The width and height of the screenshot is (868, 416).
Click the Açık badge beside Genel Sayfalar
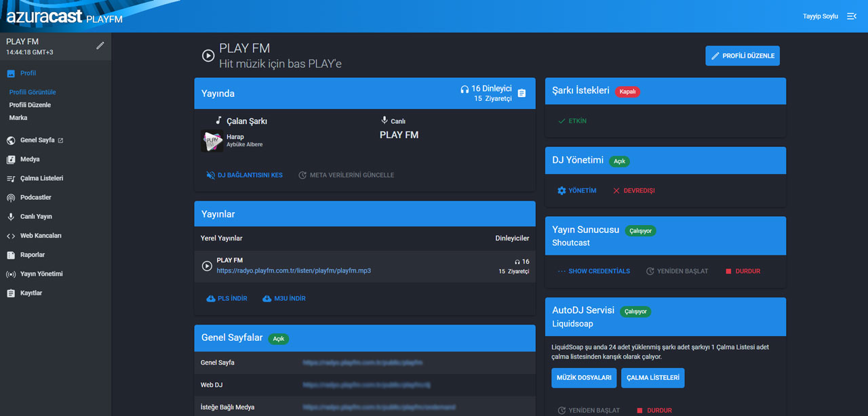tap(278, 338)
